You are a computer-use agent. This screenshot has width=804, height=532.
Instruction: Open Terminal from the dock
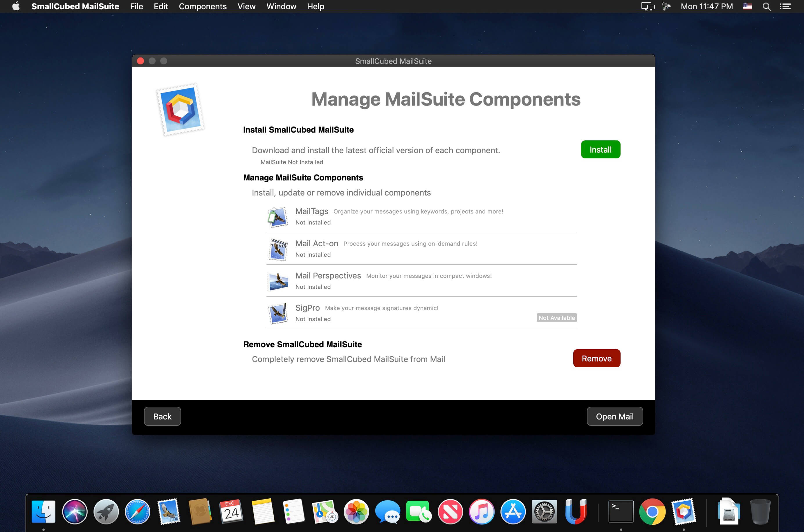click(x=621, y=512)
